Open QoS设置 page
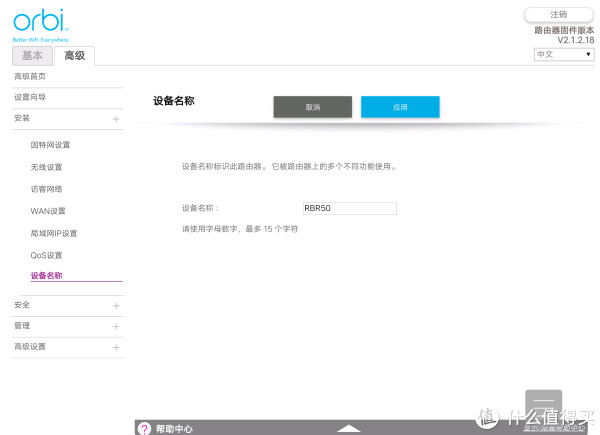The image size is (600, 435). click(46, 255)
